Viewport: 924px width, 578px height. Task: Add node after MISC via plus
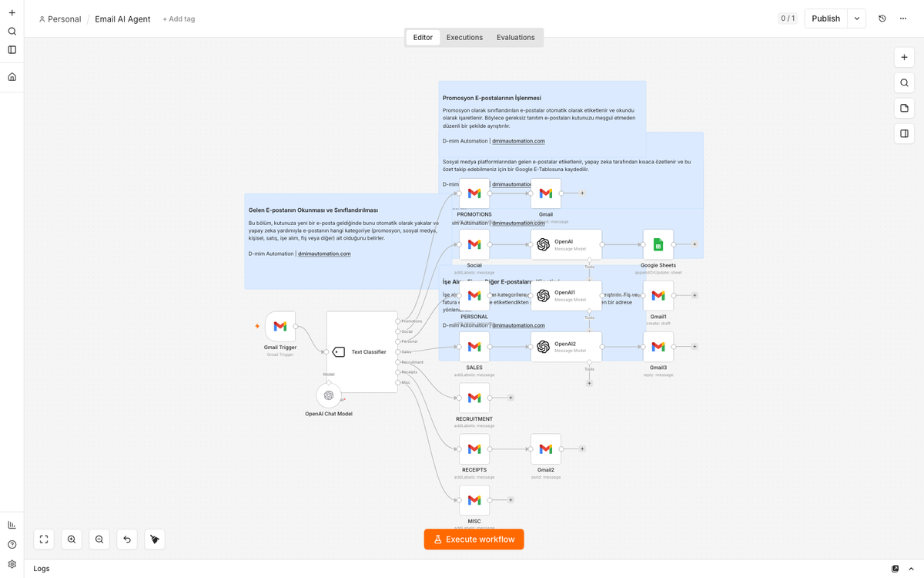511,500
